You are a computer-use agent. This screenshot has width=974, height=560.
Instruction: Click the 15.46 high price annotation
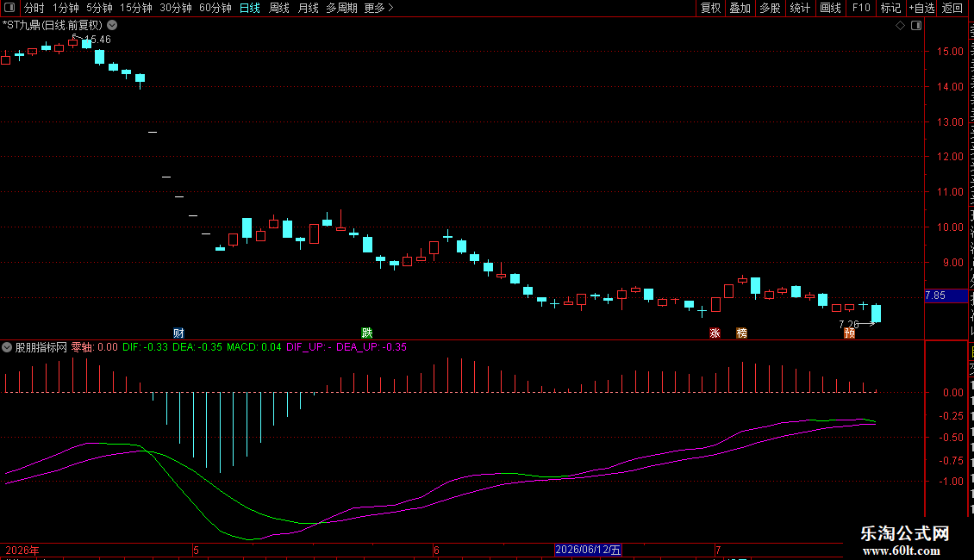(97, 40)
